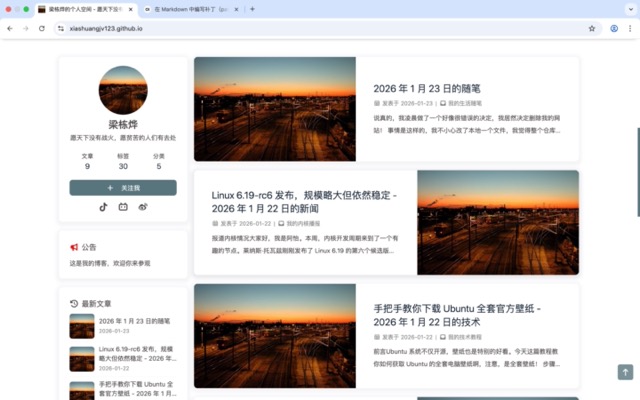This screenshot has height=400, width=640.
Task: Open the TikTok social icon link
Action: [102, 206]
